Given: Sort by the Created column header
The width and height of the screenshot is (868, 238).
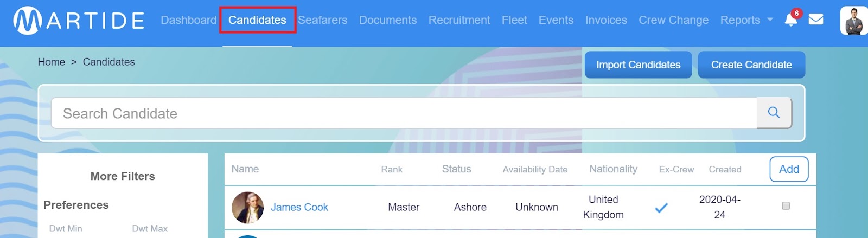Looking at the screenshot, I should (725, 170).
